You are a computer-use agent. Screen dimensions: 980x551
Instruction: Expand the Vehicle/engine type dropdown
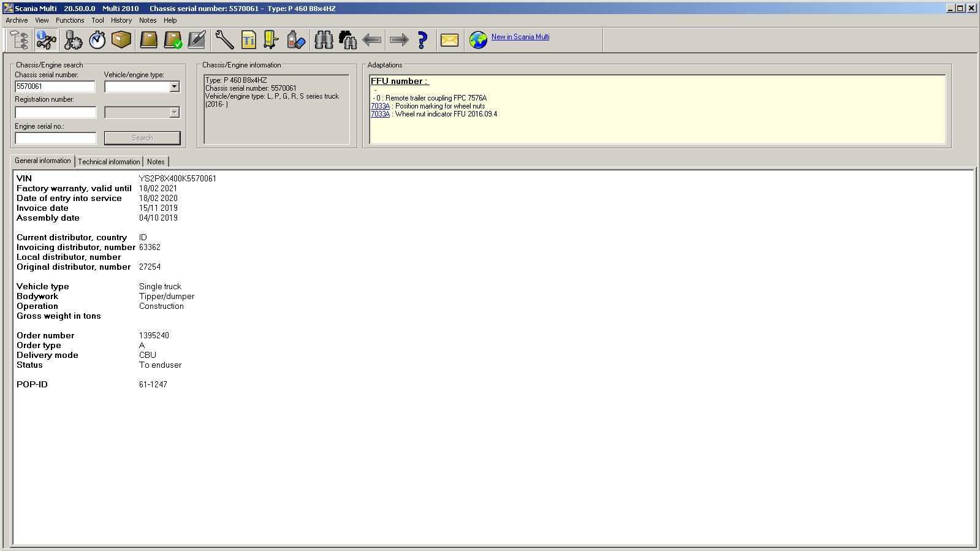pos(174,86)
